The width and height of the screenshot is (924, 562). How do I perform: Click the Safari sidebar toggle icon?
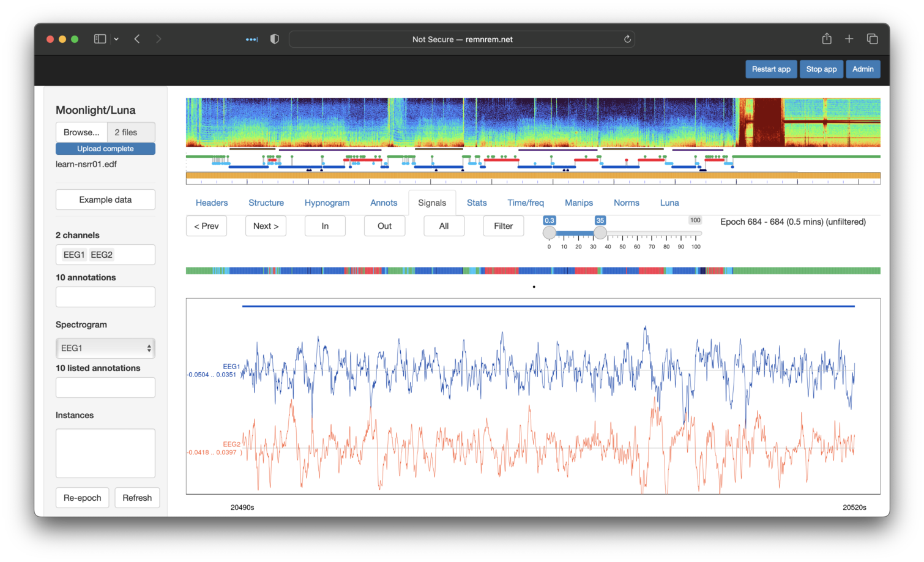pos(100,39)
